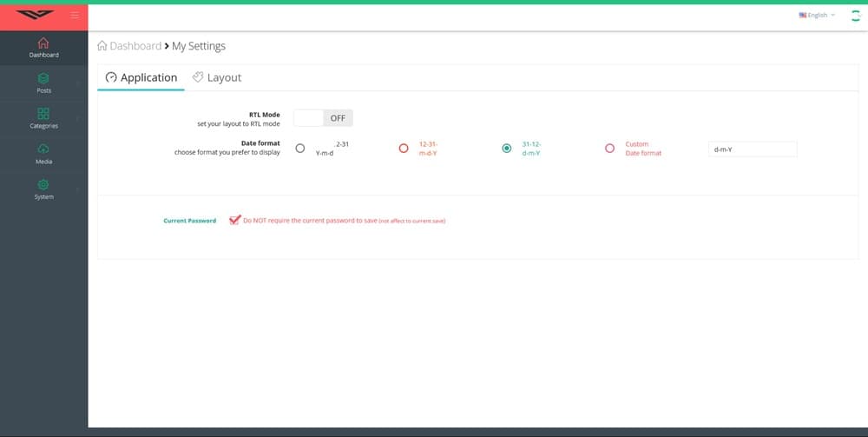The width and height of the screenshot is (868, 437).
Task: Open the English language dropdown
Action: tap(817, 15)
